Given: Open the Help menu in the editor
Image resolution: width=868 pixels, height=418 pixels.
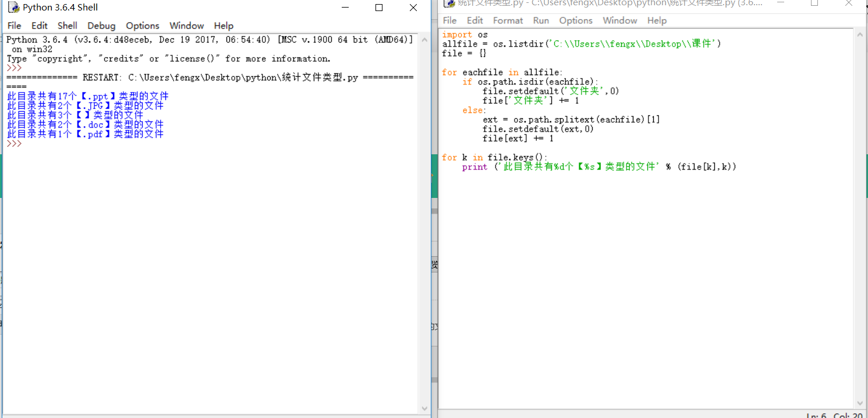Looking at the screenshot, I should 657,20.
